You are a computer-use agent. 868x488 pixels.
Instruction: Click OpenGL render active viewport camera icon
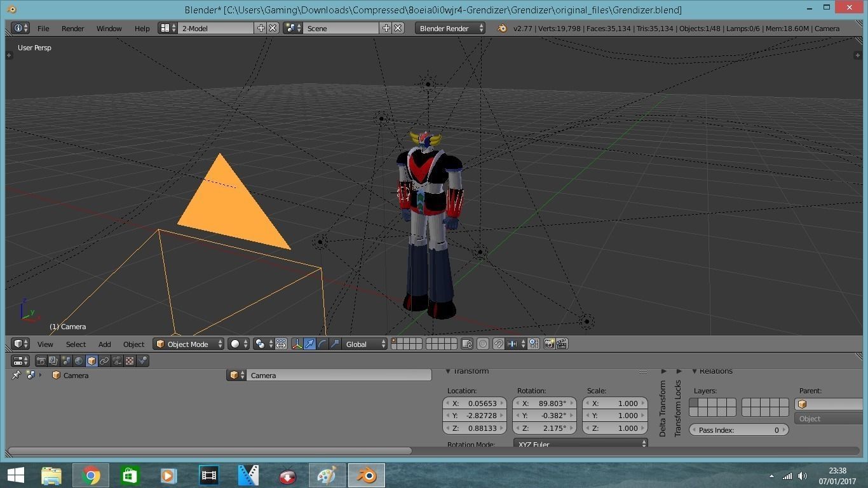coord(550,344)
